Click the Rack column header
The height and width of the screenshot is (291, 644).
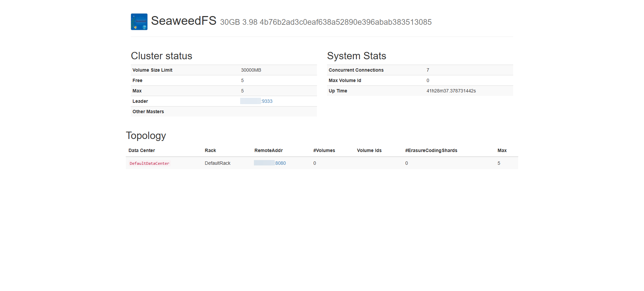pos(210,150)
